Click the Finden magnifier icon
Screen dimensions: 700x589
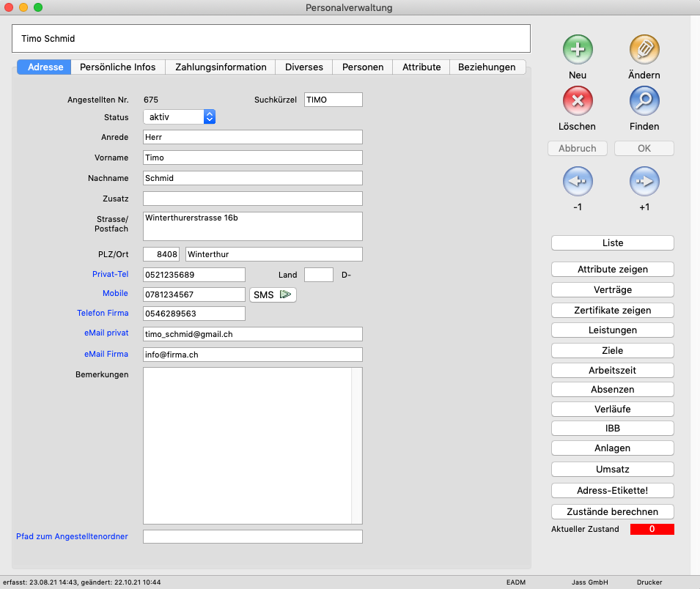pyautogui.click(x=644, y=101)
